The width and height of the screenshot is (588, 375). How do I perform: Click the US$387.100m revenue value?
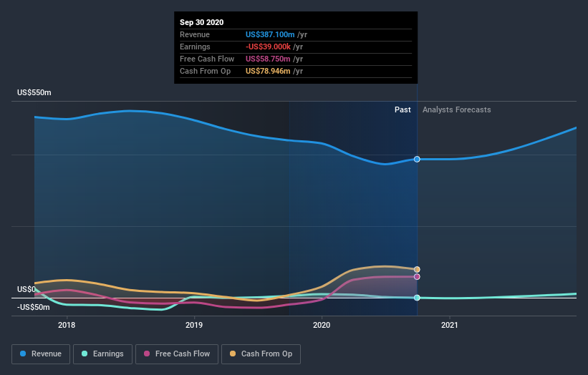pyautogui.click(x=270, y=34)
